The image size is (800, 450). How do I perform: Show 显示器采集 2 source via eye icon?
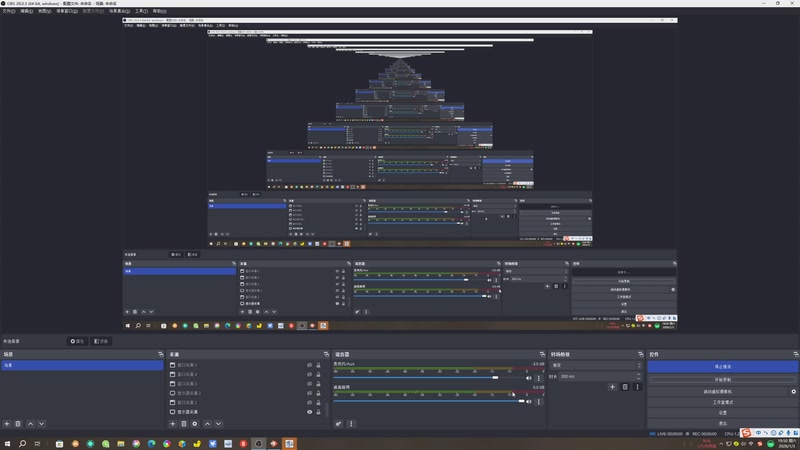309,393
